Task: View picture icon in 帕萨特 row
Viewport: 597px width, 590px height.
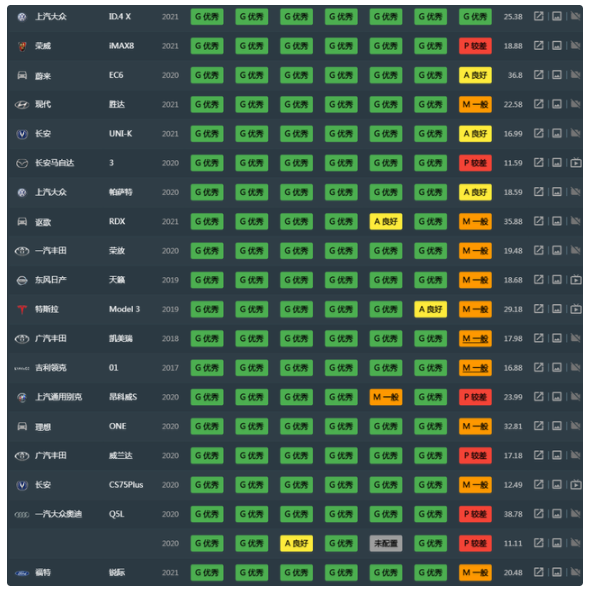Action: pyautogui.click(x=557, y=192)
